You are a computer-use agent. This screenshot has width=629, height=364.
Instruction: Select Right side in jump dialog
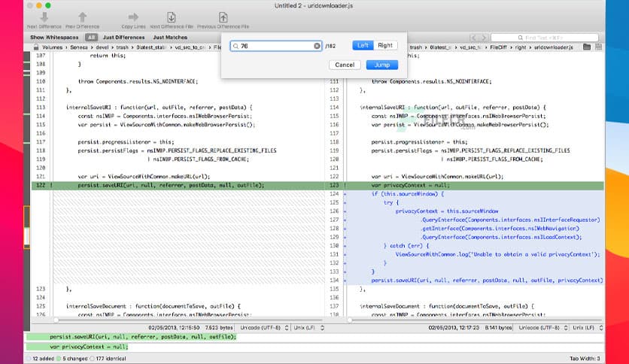click(x=385, y=45)
